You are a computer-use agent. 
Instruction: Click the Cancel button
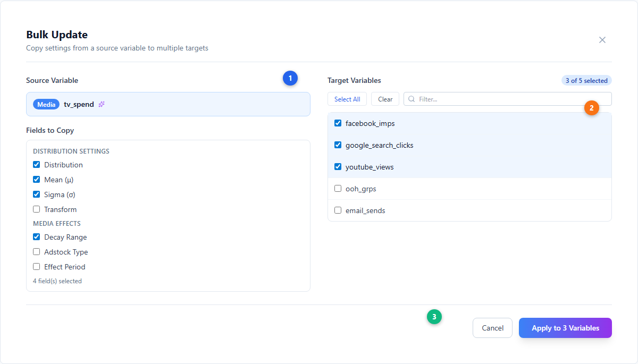point(492,328)
